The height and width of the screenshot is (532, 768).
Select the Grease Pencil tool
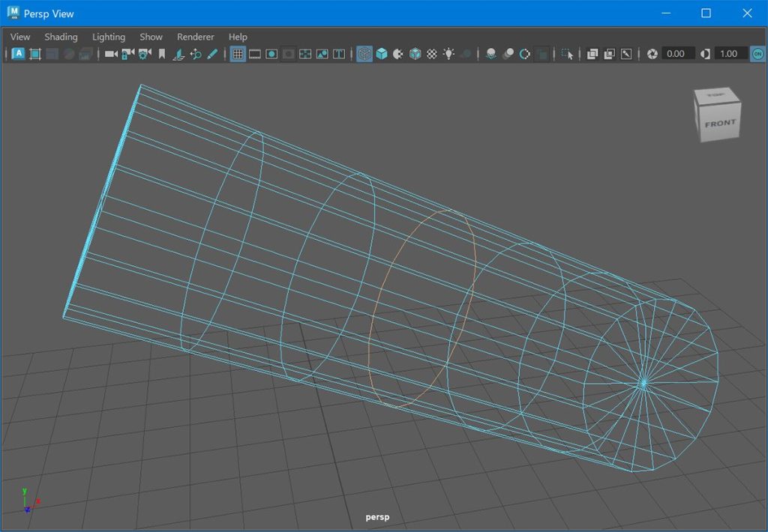point(212,54)
